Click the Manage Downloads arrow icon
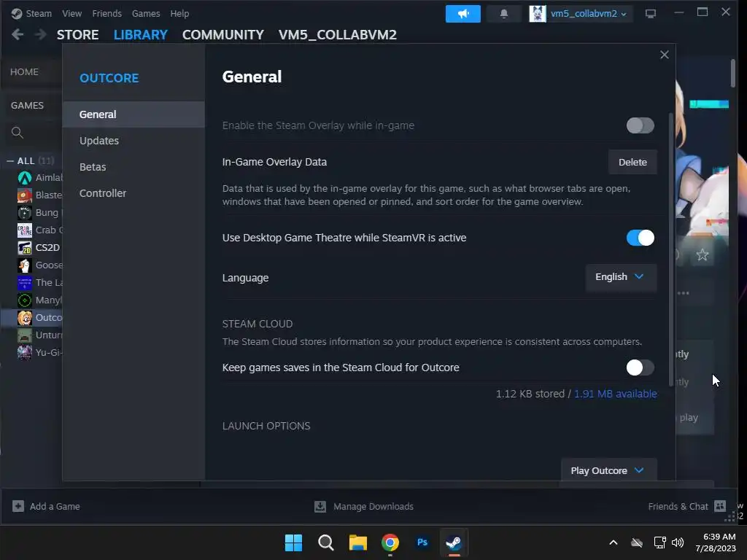Viewport: 747px width, 560px height. pyautogui.click(x=320, y=506)
